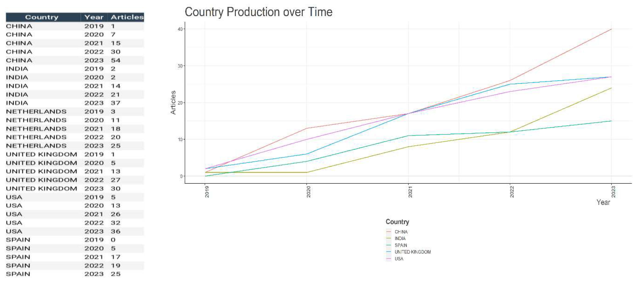Click the Articles column header
Screen dimensions: 644x286
[x=127, y=17]
